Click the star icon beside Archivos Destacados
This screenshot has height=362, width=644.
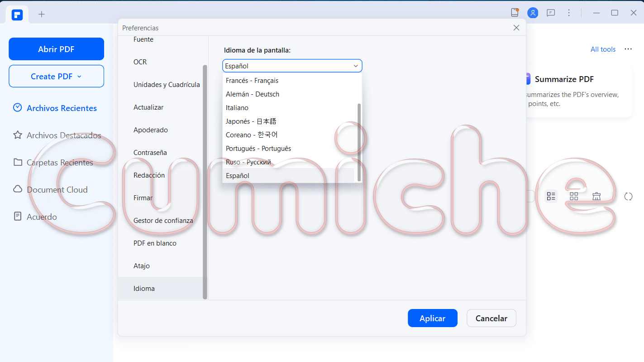coord(18,135)
